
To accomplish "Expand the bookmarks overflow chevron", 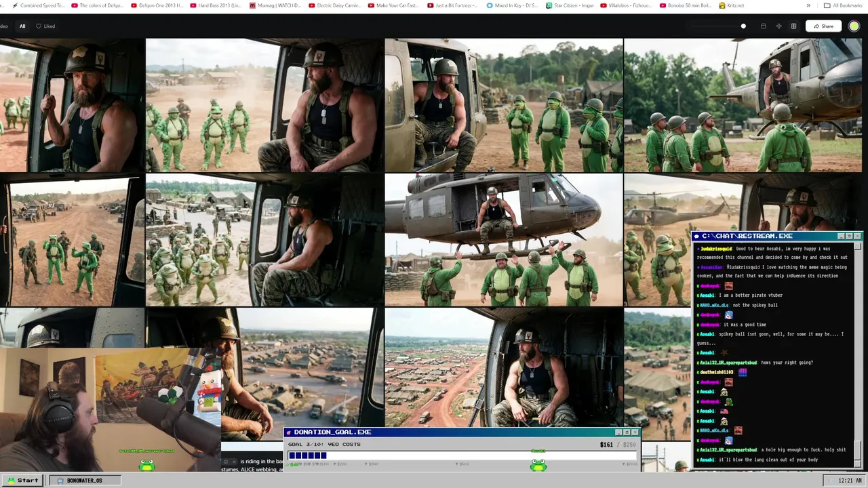I will (808, 5).
